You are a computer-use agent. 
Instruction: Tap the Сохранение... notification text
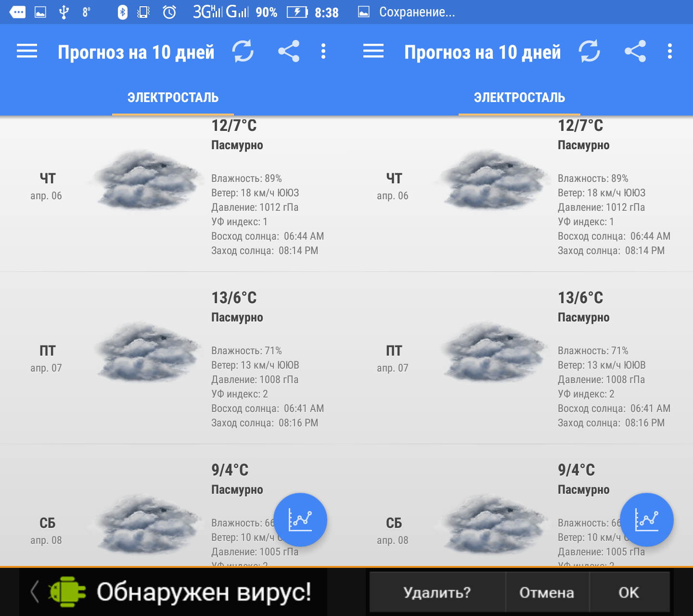pyautogui.click(x=417, y=12)
